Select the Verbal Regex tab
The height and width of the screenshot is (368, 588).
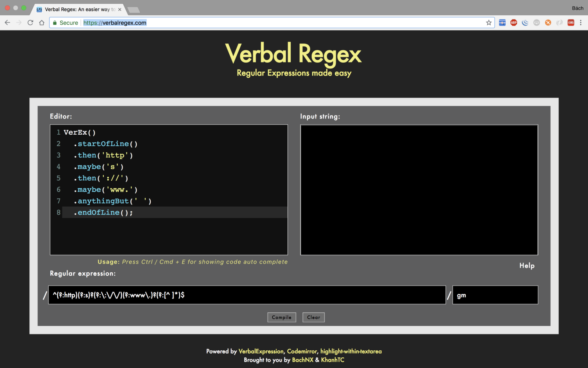79,10
